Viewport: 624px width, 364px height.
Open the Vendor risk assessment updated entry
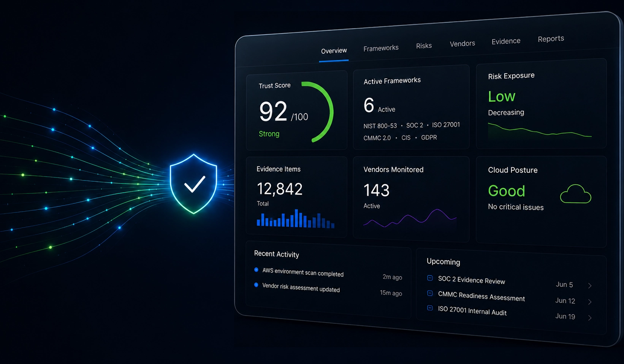point(301,288)
